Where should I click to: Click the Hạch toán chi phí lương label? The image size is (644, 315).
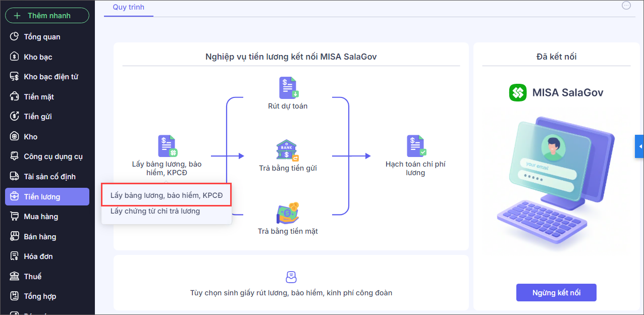click(415, 169)
